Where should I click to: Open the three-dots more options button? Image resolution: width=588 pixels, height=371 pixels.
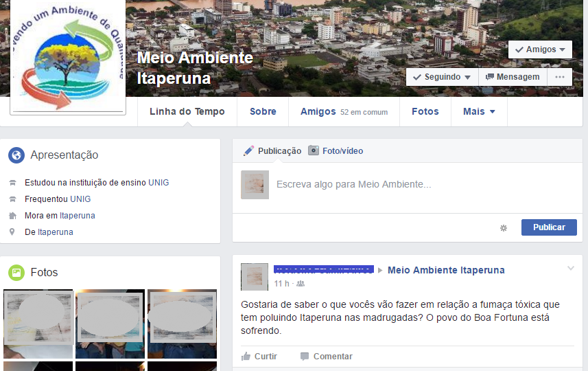point(560,77)
